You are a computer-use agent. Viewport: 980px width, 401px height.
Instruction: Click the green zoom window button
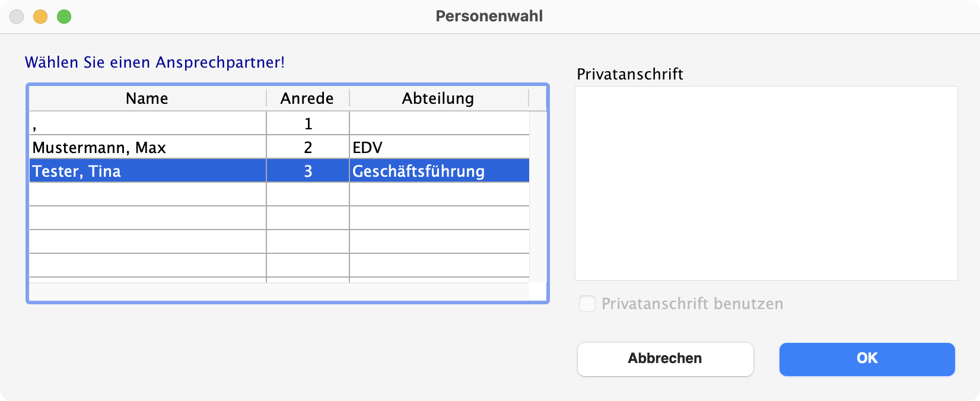[64, 17]
